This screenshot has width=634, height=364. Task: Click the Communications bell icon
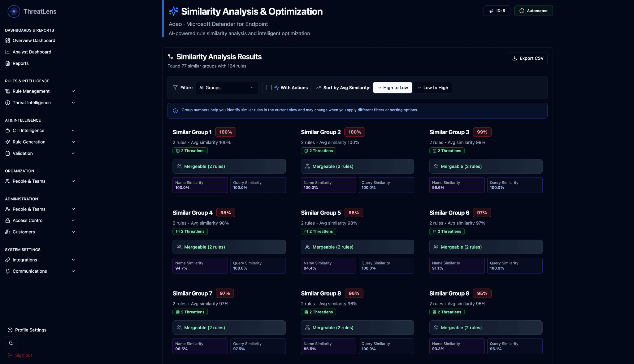pyautogui.click(x=8, y=271)
